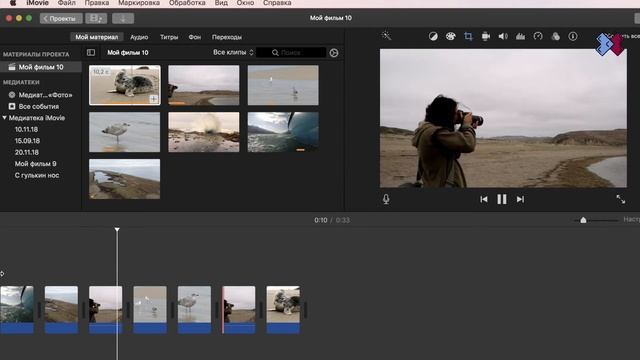Switch to the Аудио tab

(139, 37)
